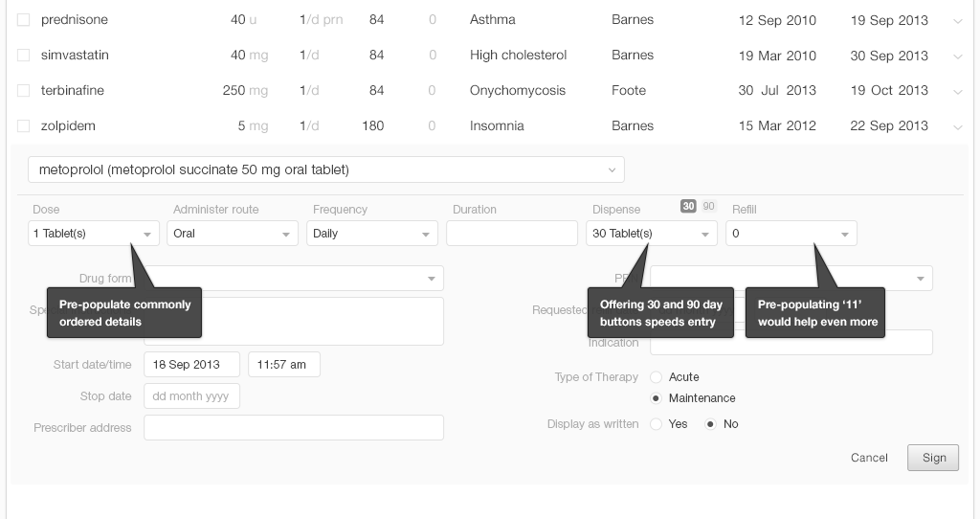
Task: Set Display as written to Yes
Action: [x=657, y=424]
